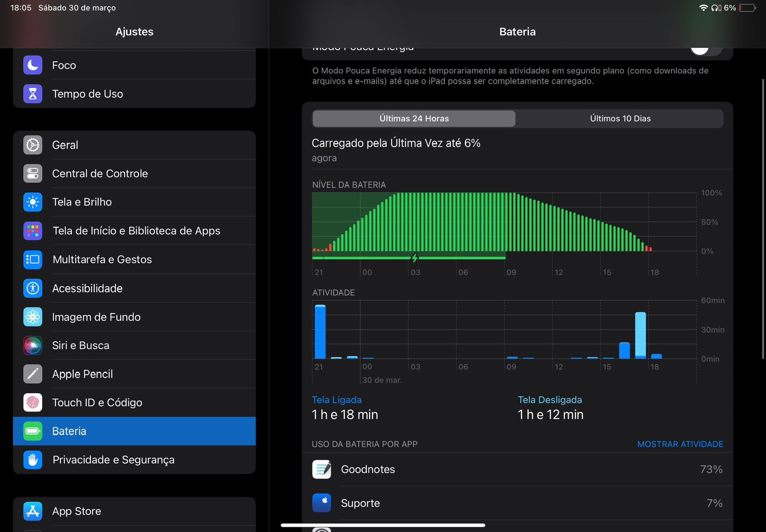This screenshot has width=766, height=532.
Task: Tap the Tempo de Uso hourglass icon
Action: pyautogui.click(x=33, y=94)
